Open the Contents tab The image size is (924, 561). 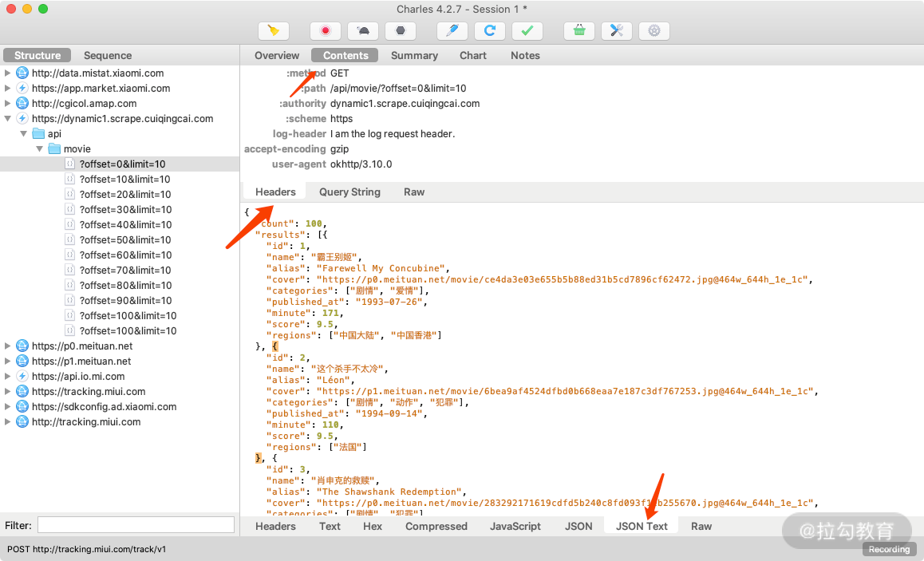coord(346,55)
